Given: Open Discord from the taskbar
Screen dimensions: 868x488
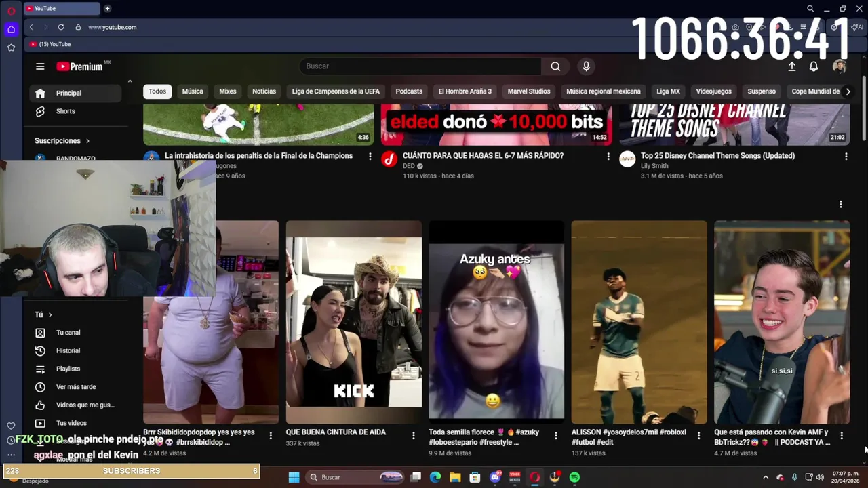Looking at the screenshot, I should pos(495,477).
